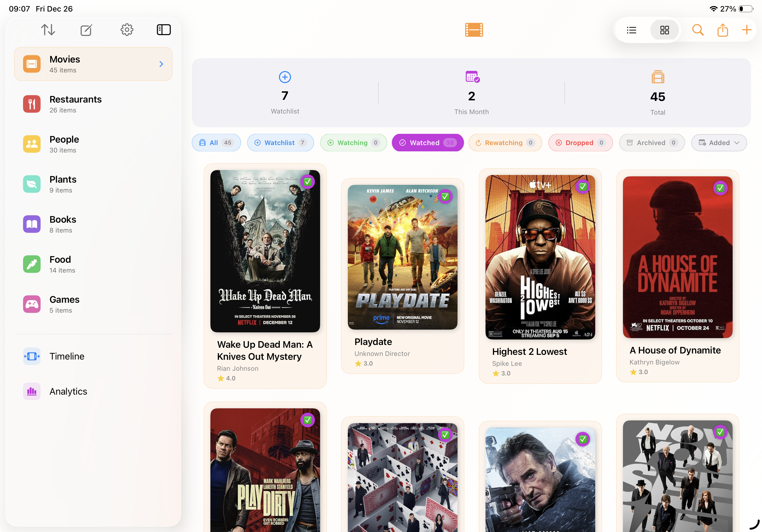This screenshot has width=762, height=532.
Task: Enable the Dropped filter
Action: (x=580, y=143)
